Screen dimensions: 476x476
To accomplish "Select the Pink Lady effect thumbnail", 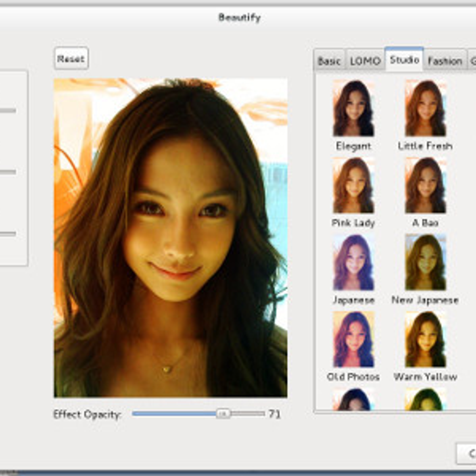I will coord(353,185).
